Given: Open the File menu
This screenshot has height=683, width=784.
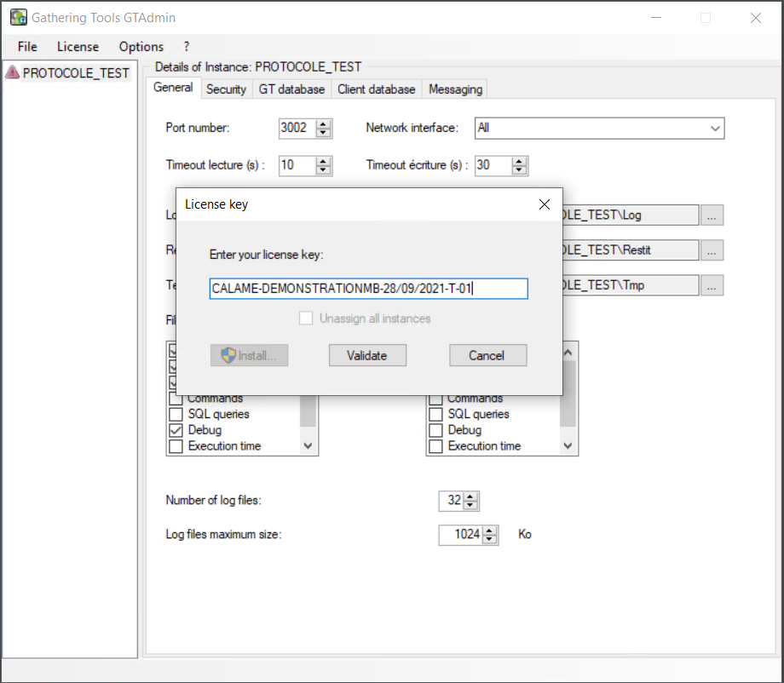Looking at the screenshot, I should [27, 47].
